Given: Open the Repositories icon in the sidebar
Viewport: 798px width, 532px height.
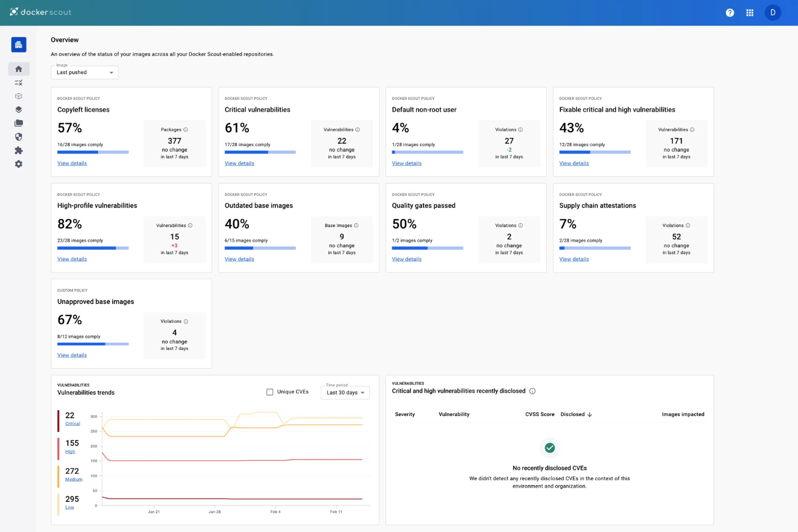Looking at the screenshot, I should (x=19, y=123).
